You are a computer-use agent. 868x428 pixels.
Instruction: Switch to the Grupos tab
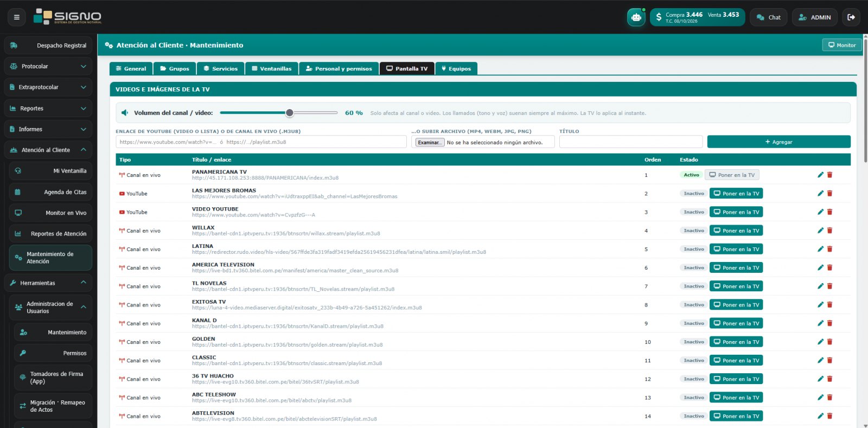(174, 69)
